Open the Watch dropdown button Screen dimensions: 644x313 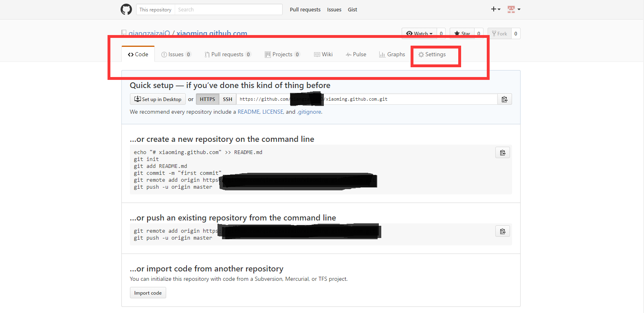click(x=419, y=33)
